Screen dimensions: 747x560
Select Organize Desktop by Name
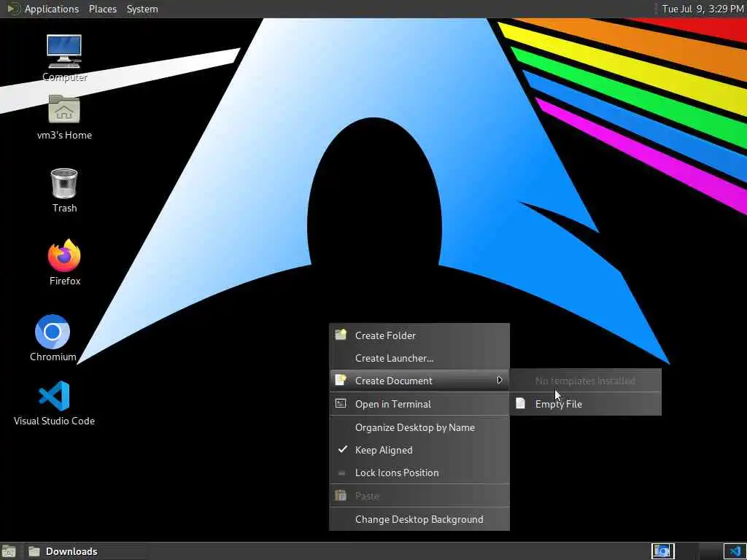click(x=419, y=427)
